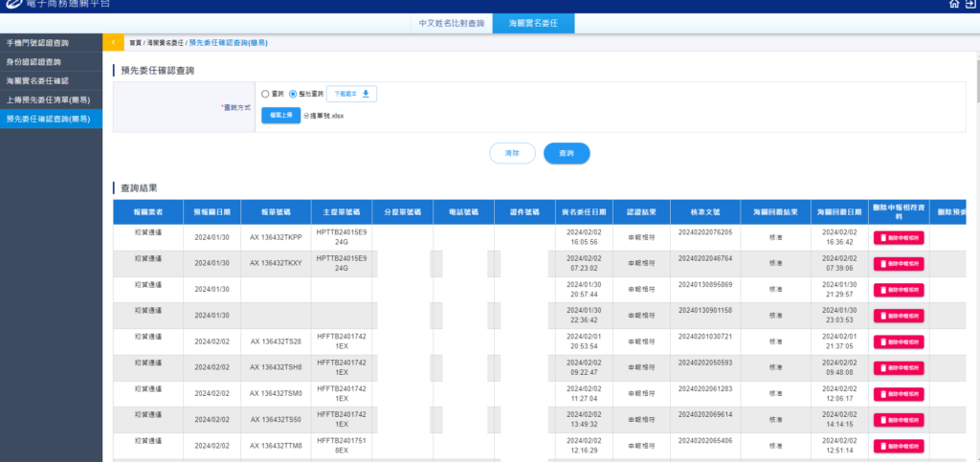Delete record for AX 136432TTM8 row

pos(898,446)
